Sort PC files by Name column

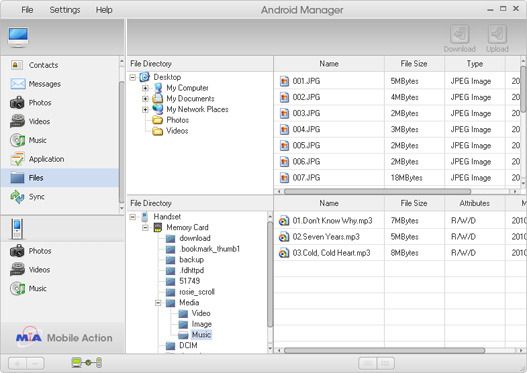[x=329, y=64]
